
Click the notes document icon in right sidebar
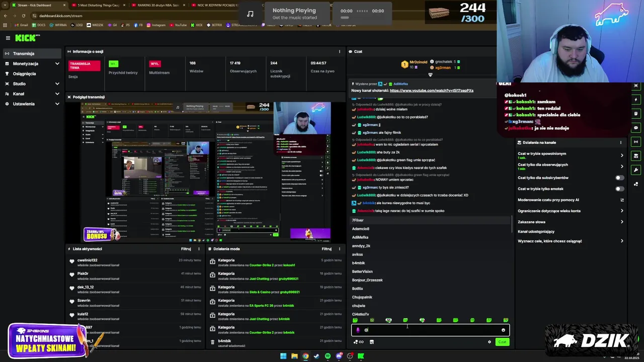tap(636, 114)
